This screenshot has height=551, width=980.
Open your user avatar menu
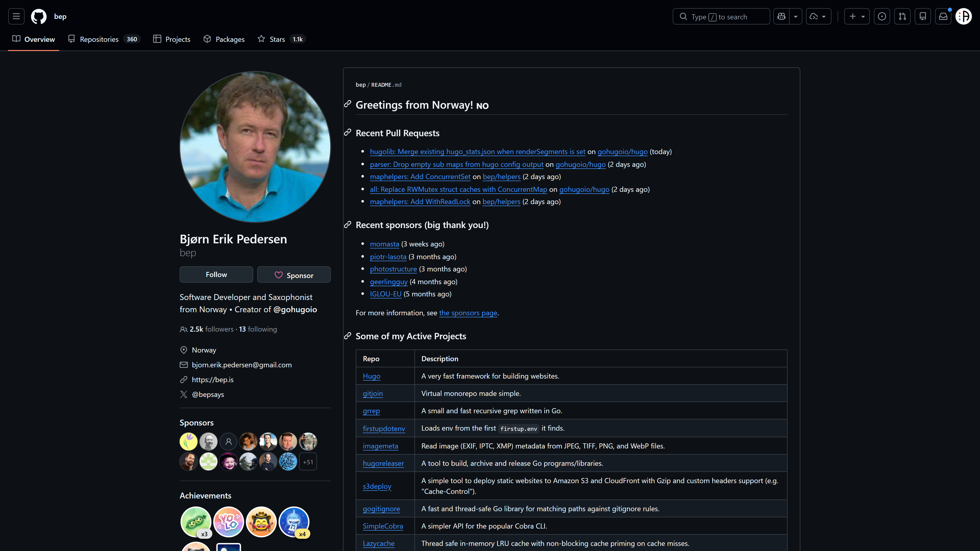(964, 16)
